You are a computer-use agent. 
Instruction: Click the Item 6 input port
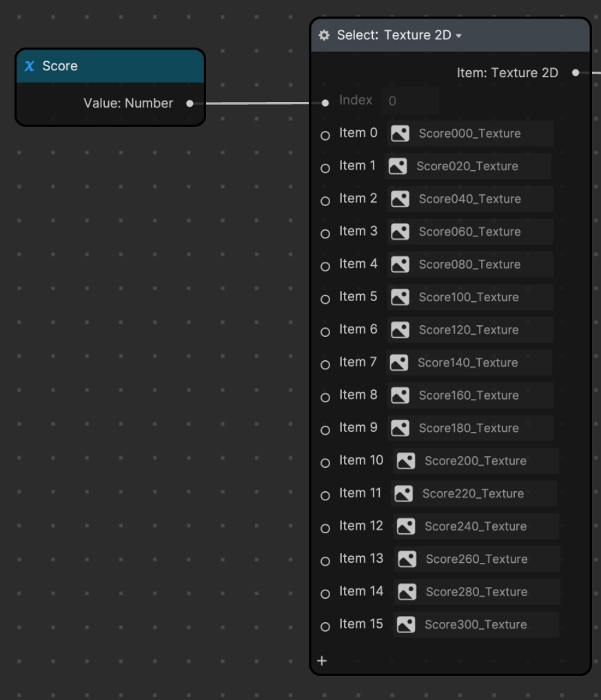tap(325, 331)
